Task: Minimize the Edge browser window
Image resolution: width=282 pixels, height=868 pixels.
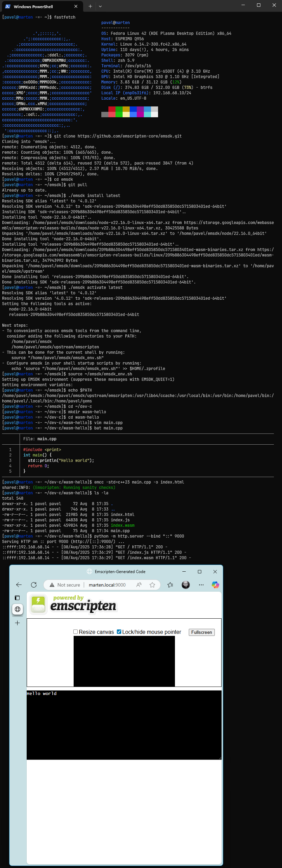Action: 184,571
